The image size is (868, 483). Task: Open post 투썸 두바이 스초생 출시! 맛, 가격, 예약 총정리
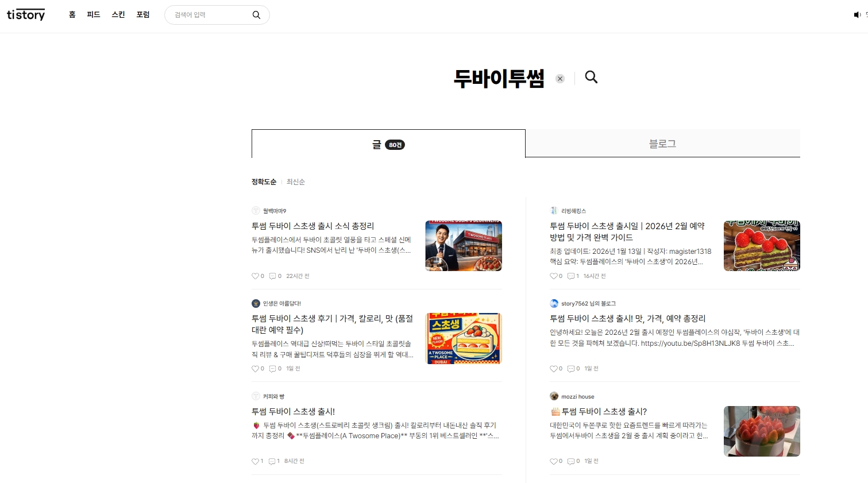coord(627,319)
